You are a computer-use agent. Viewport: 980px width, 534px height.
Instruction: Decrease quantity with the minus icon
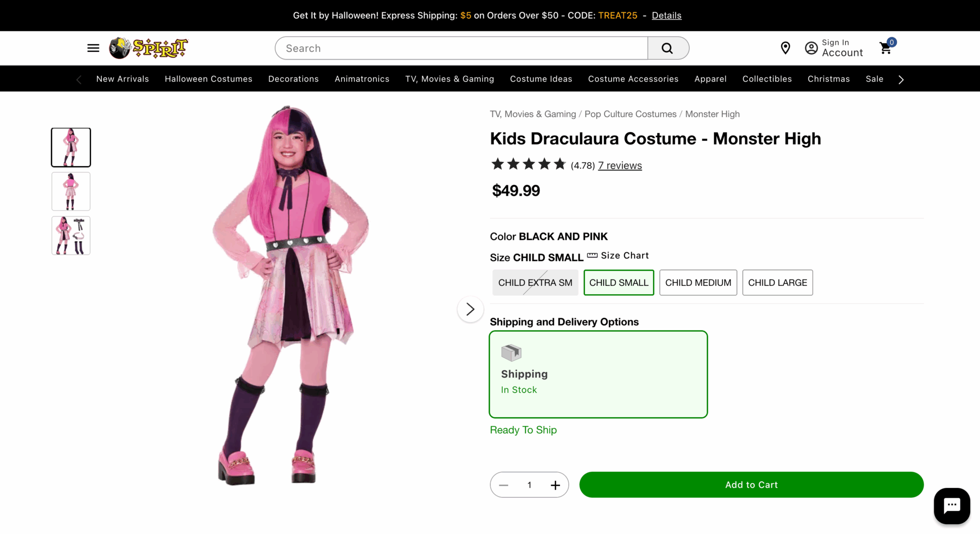coord(504,485)
